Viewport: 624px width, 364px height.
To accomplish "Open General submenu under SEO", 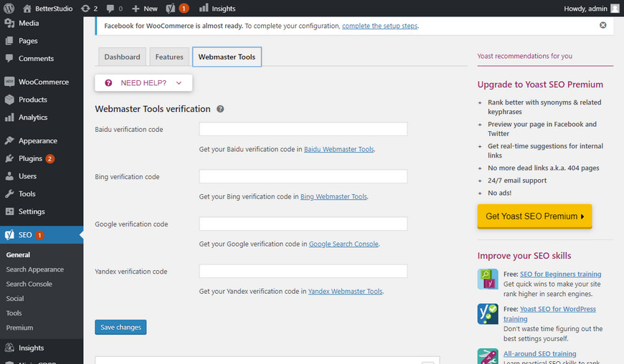I will click(x=18, y=254).
